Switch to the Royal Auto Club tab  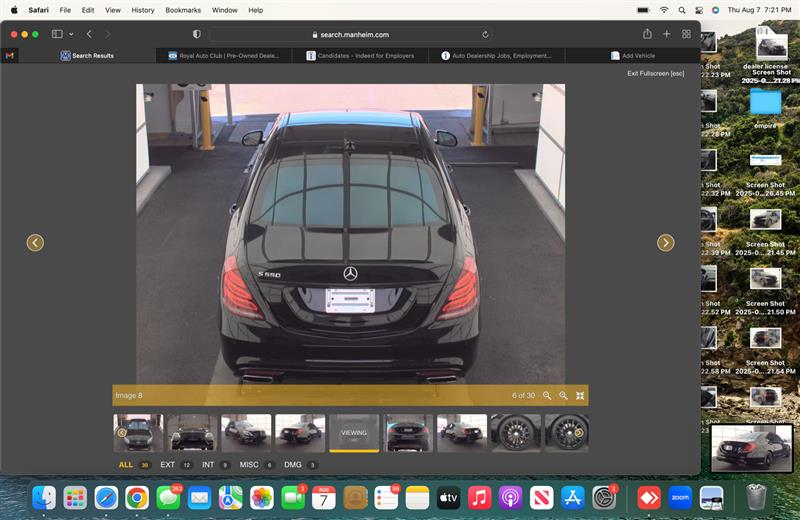[x=224, y=56]
